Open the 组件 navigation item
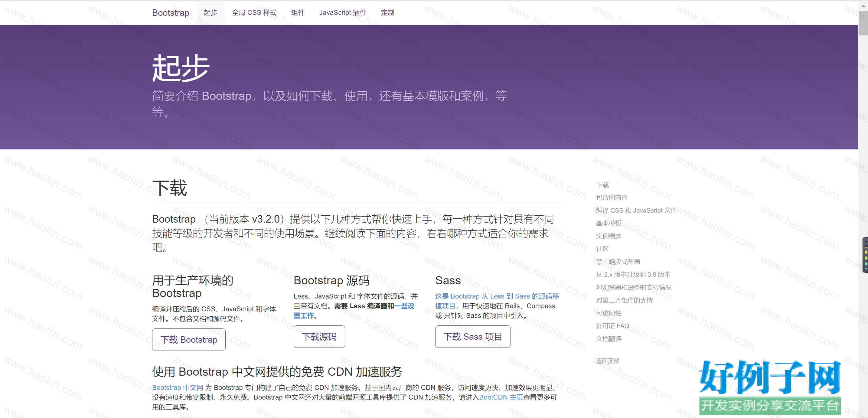The image size is (868, 418). (298, 12)
